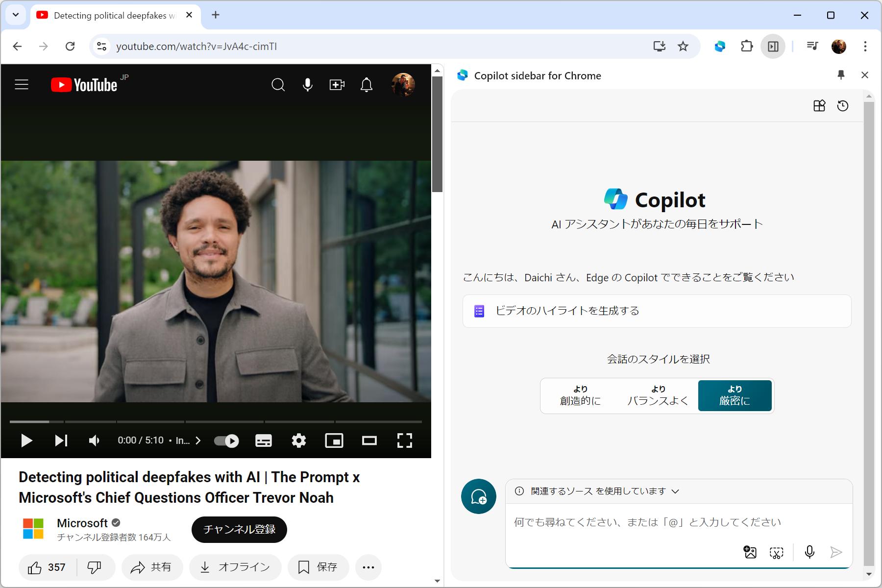Image resolution: width=882 pixels, height=588 pixels.
Task: Toggle Chrome side panel button
Action: point(773,47)
